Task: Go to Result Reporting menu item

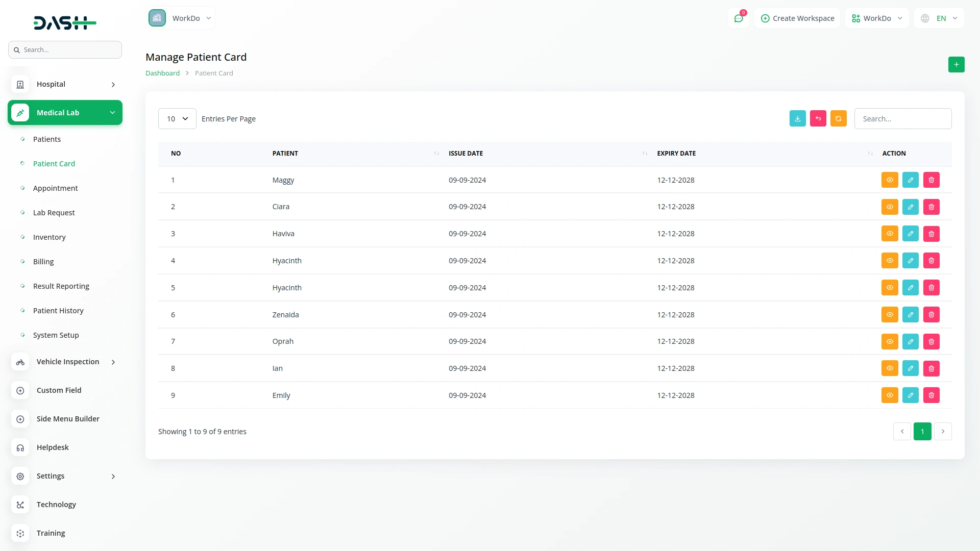Action: (61, 286)
